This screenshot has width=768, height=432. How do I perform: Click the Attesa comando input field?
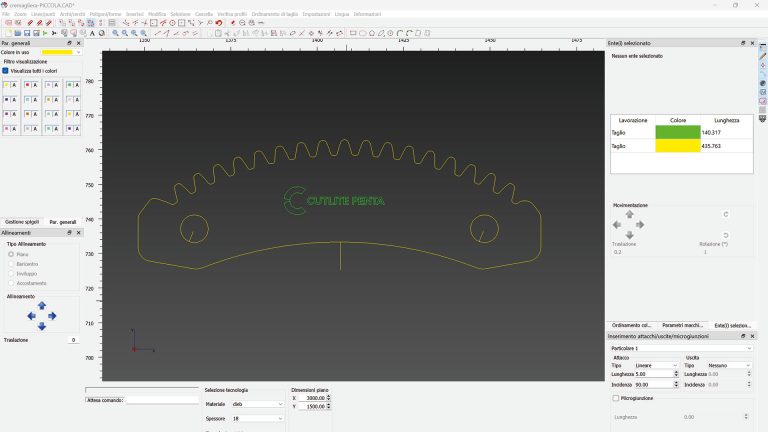(162, 400)
